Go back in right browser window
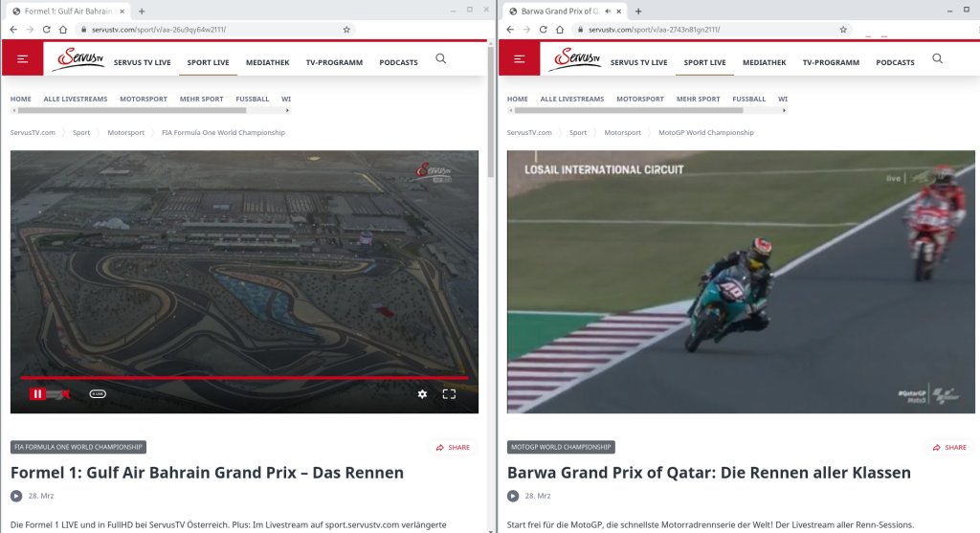Viewport: 980px width, 533px height. (510, 30)
